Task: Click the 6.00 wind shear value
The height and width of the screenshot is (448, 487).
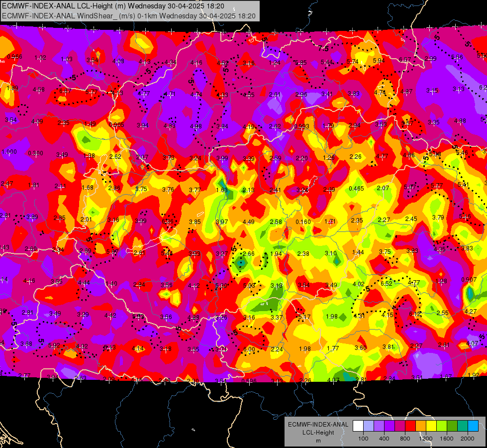Action: pos(249,349)
